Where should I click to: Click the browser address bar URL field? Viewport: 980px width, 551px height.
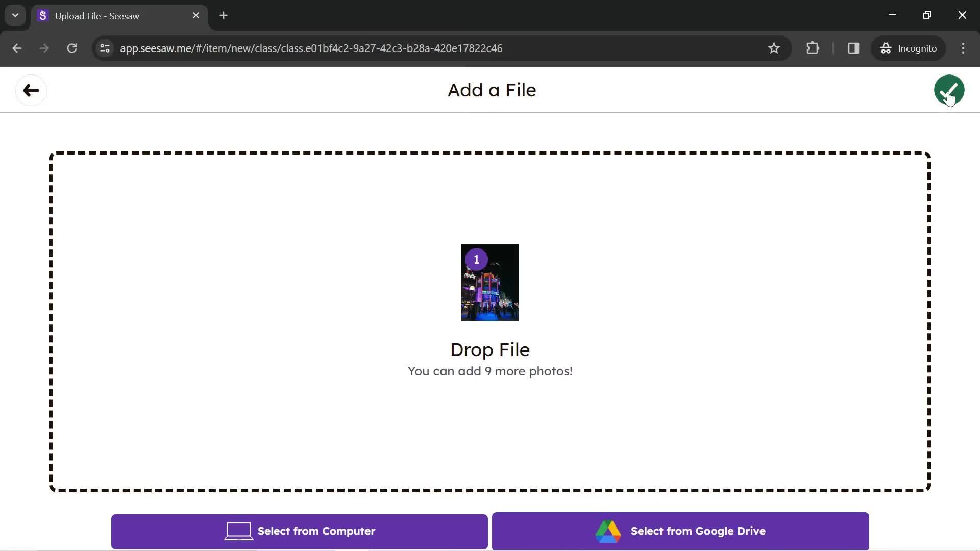point(312,48)
